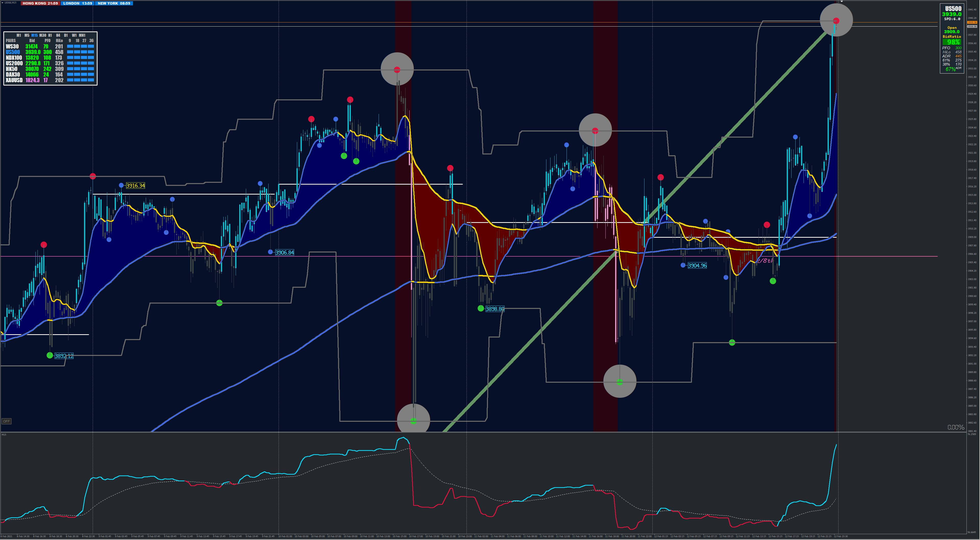This screenshot has height=540, width=980.
Task: Open the XAUUSD pair from dashboard
Action: [x=14, y=80]
